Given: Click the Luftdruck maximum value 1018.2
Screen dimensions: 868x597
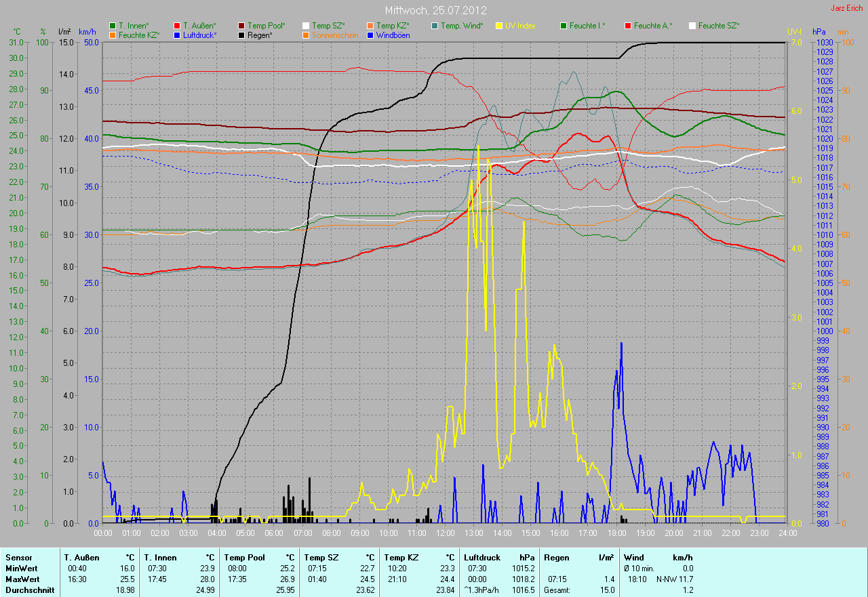Looking at the screenshot, I should (x=522, y=579).
